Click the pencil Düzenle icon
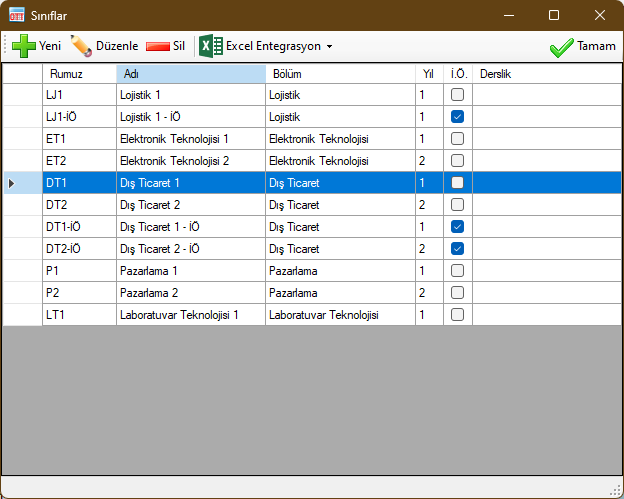The image size is (624, 499). pyautogui.click(x=81, y=46)
